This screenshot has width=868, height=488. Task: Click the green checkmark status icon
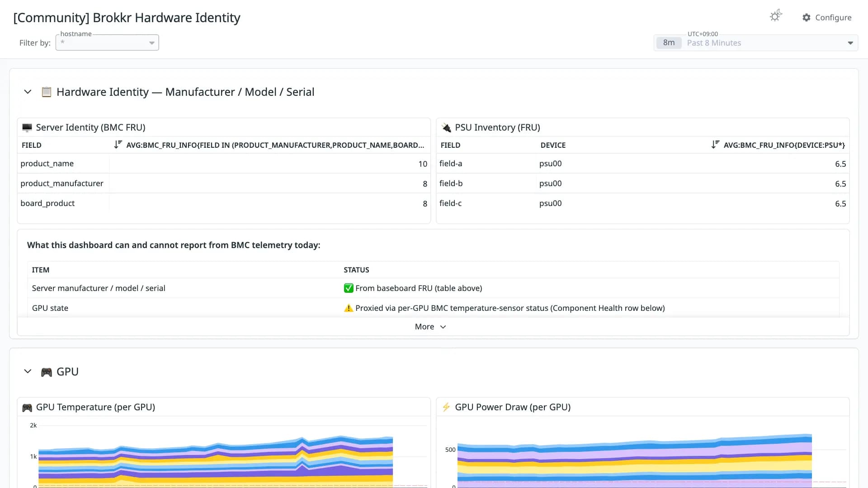tap(349, 288)
